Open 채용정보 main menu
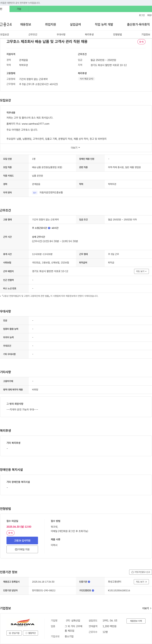The height and width of the screenshot is (644, 152). click(26, 24)
